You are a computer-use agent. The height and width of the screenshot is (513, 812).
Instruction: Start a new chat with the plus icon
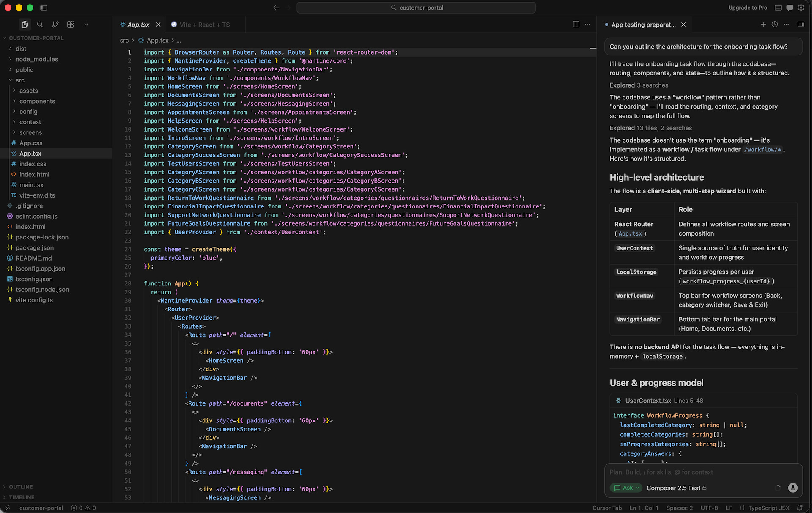(x=763, y=24)
